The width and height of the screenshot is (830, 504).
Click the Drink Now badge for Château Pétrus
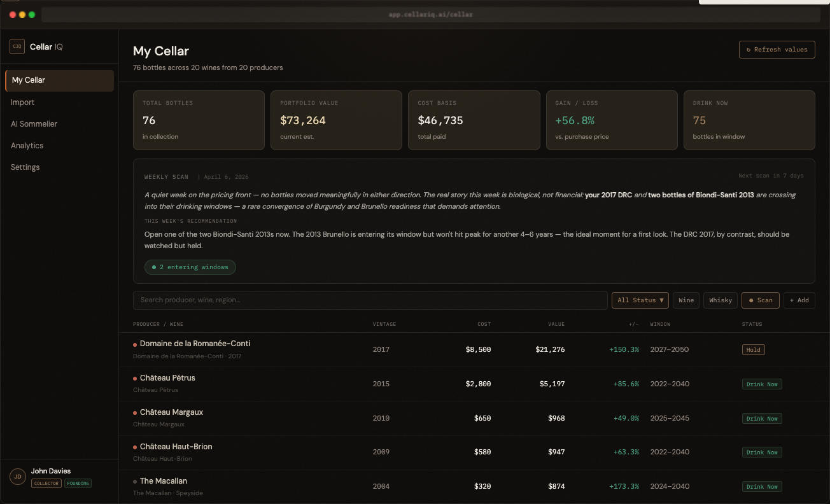762,384
